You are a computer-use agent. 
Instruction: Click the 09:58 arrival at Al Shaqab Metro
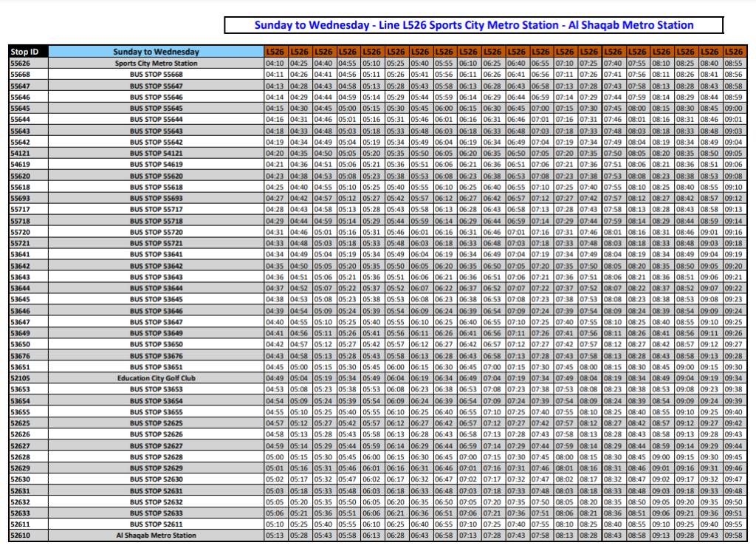point(733,535)
